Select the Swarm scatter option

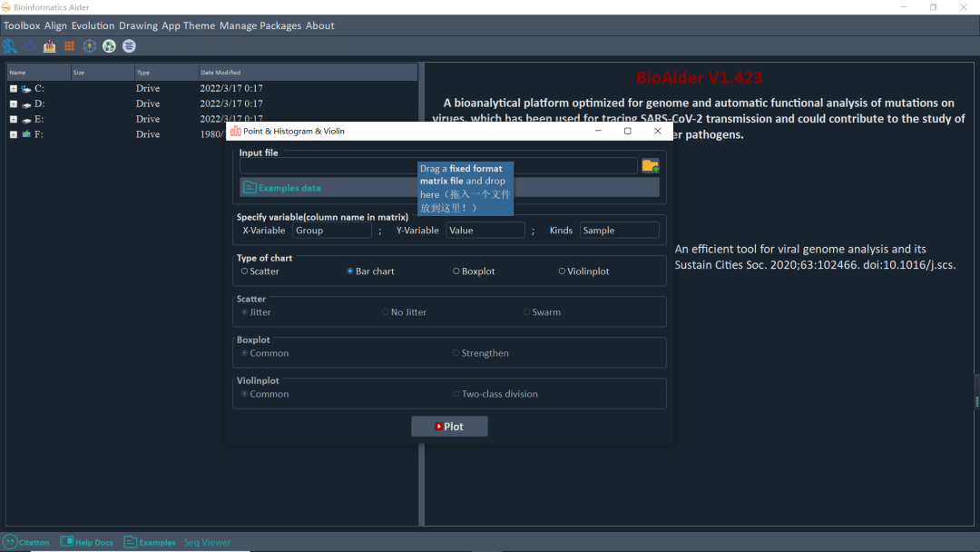point(542,312)
